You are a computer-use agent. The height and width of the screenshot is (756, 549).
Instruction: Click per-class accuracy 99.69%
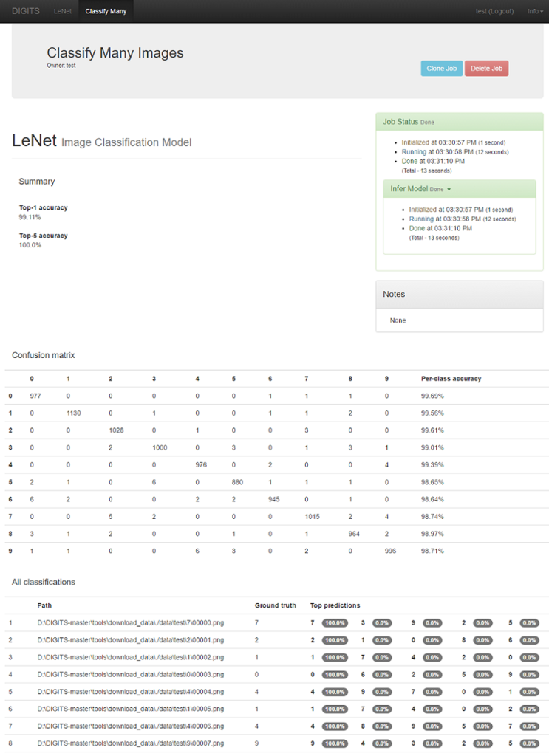pyautogui.click(x=432, y=396)
